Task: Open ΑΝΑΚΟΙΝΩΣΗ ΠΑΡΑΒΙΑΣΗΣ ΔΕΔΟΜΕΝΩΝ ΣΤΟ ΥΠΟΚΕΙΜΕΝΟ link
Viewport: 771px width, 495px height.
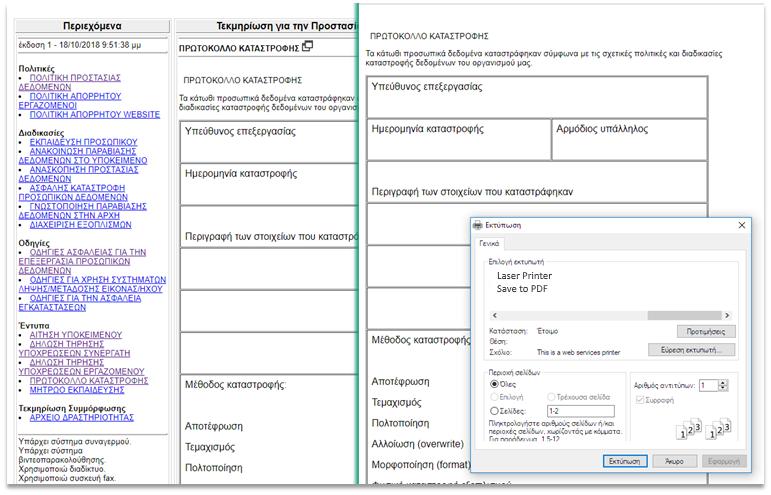Action: pos(83,156)
